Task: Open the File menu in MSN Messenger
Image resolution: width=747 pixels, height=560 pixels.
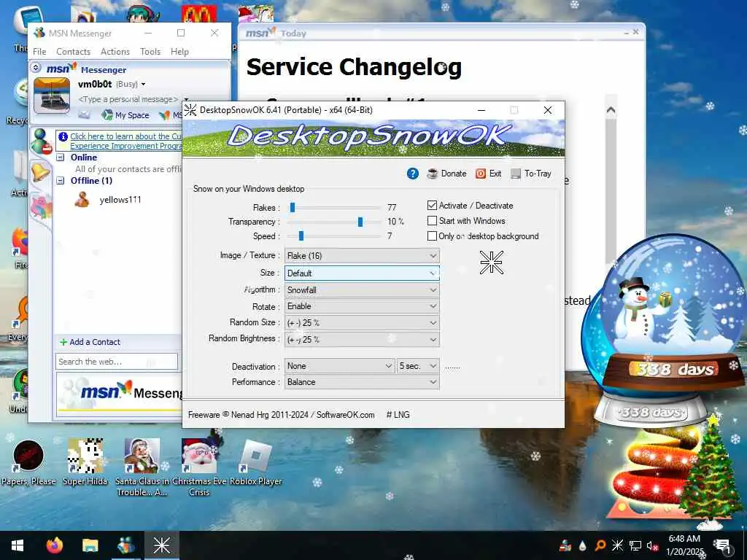Action: click(x=39, y=52)
